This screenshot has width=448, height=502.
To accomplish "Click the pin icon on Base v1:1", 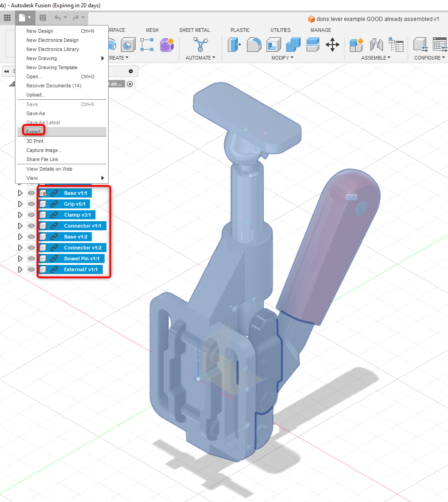I will 44,193.
